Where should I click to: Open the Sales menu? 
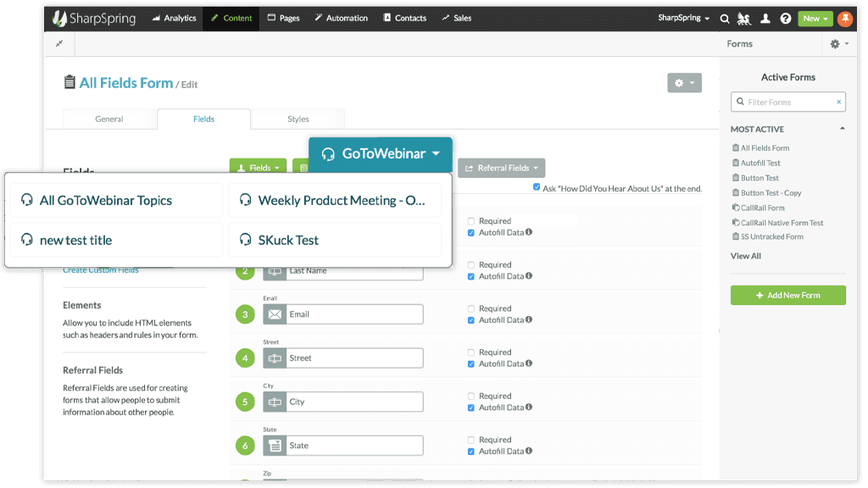[457, 19]
